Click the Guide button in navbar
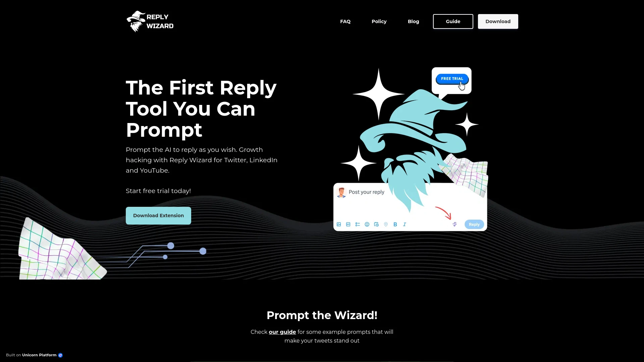The height and width of the screenshot is (362, 644). pos(453,21)
